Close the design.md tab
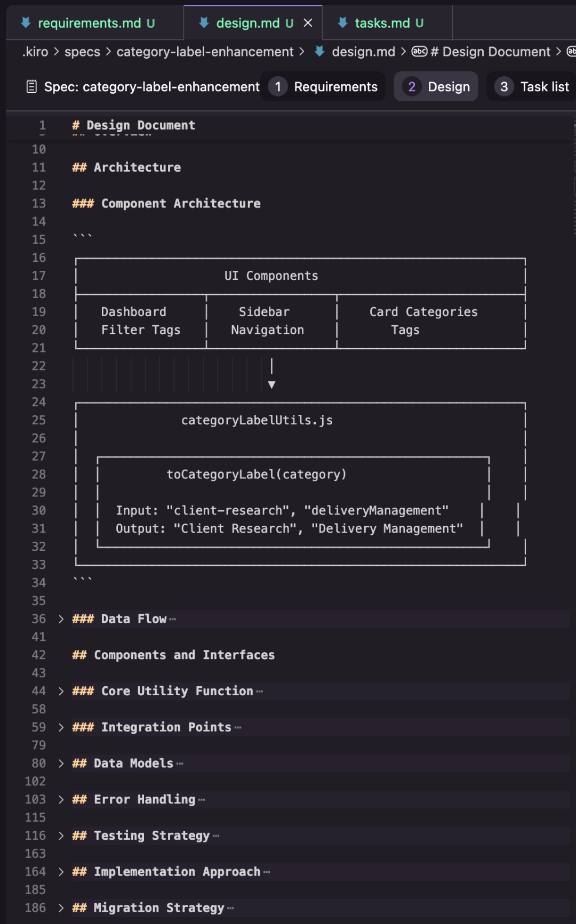Screen dimensions: 576x924 click(308, 23)
